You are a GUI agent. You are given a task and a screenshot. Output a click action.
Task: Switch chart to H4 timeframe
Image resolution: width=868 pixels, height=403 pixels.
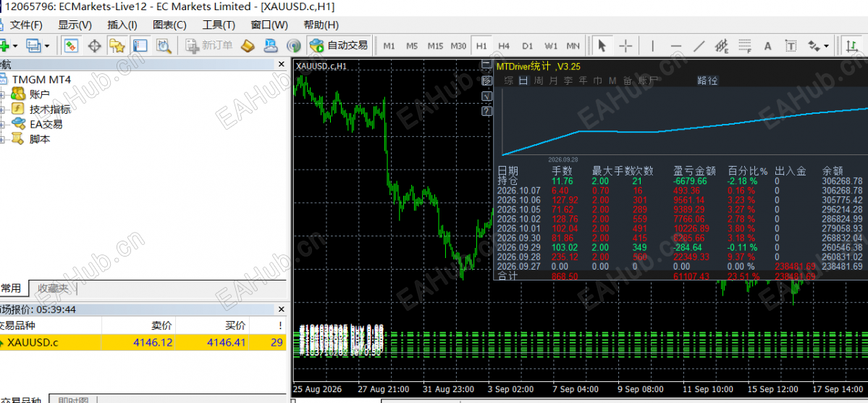click(504, 46)
